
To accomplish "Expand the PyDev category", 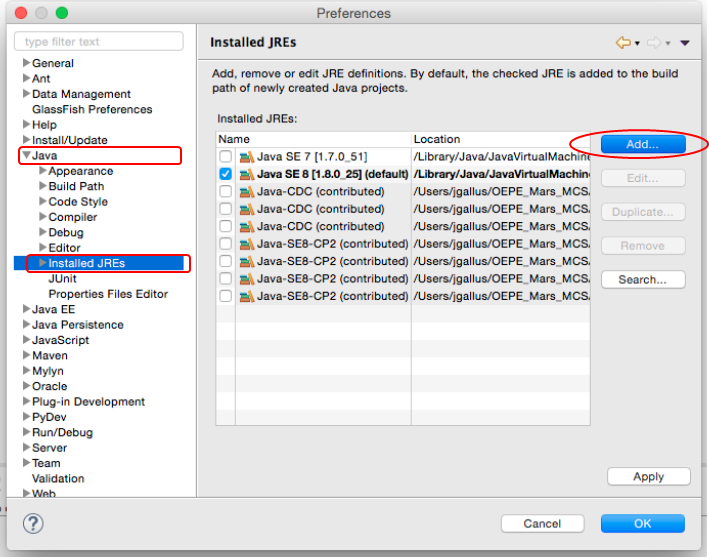I will [x=26, y=416].
